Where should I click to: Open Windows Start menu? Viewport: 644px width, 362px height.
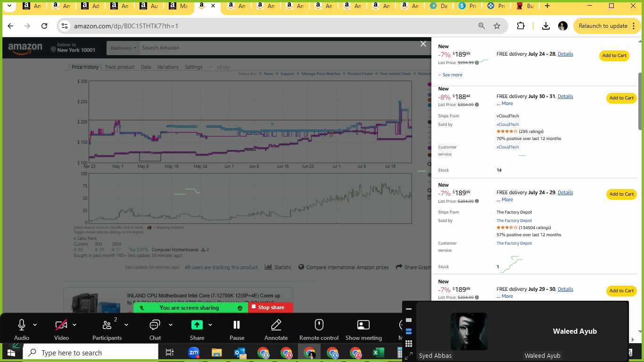11,353
